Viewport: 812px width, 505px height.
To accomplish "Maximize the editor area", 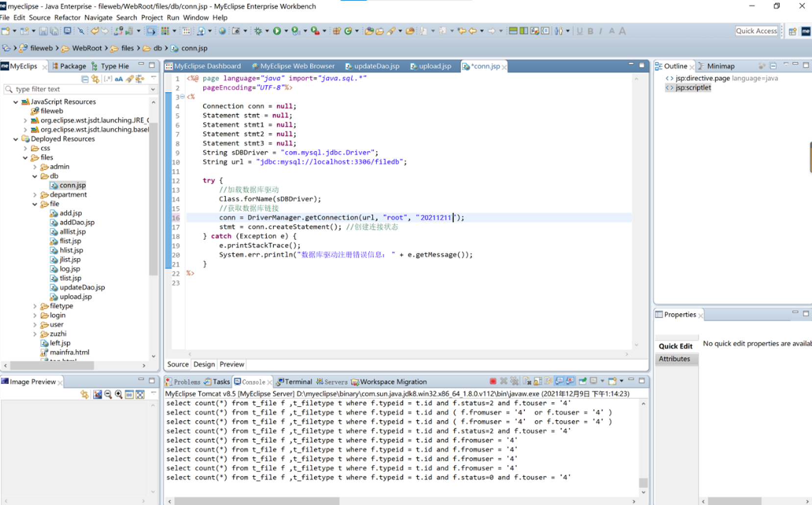I will point(642,65).
